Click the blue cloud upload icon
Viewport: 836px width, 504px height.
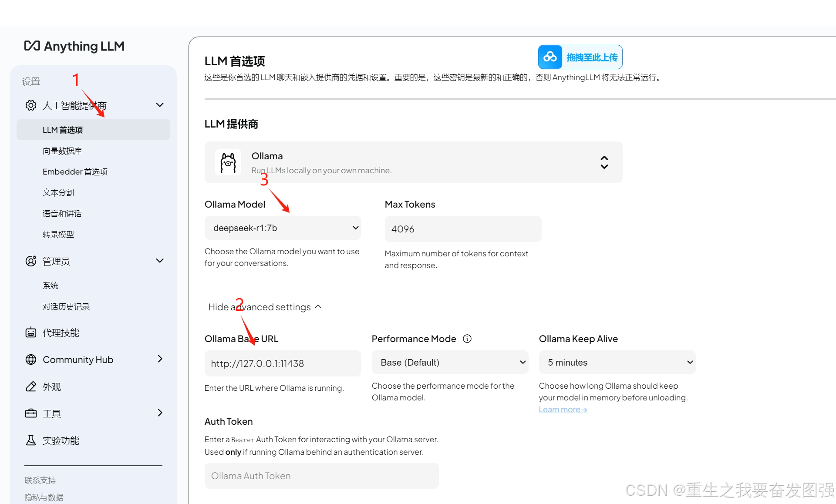[550, 57]
